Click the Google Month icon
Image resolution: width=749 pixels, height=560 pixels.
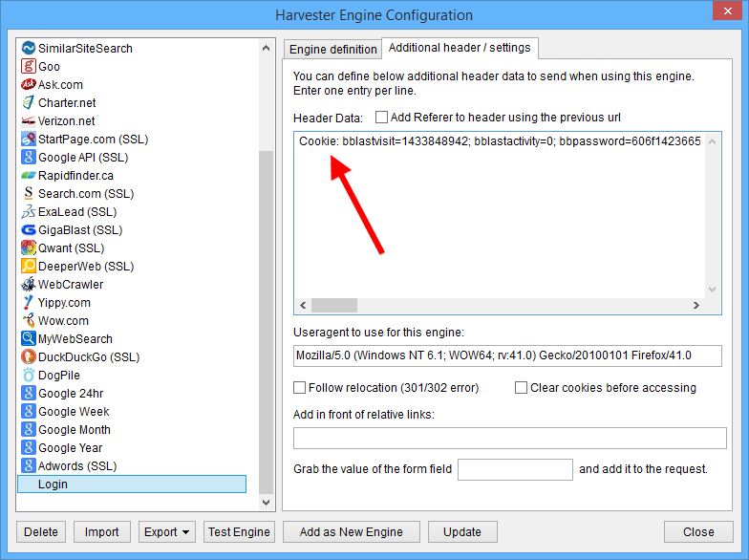click(x=29, y=429)
